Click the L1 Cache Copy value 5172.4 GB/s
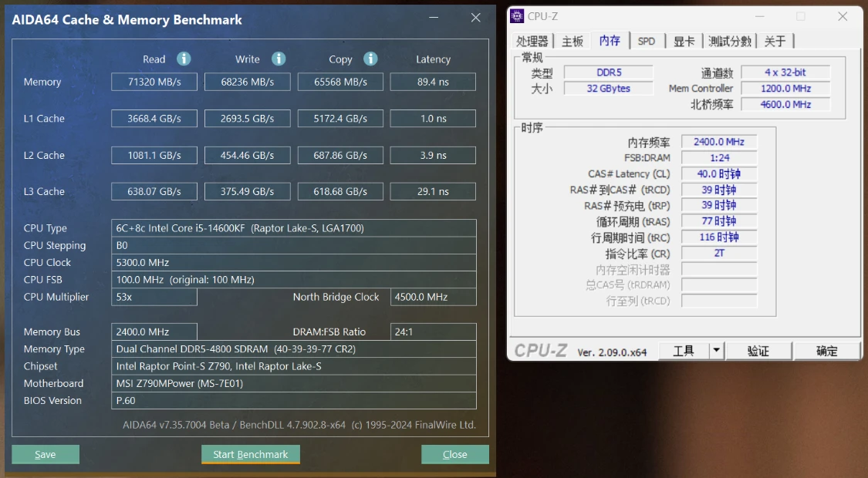The width and height of the screenshot is (868, 478). click(340, 119)
